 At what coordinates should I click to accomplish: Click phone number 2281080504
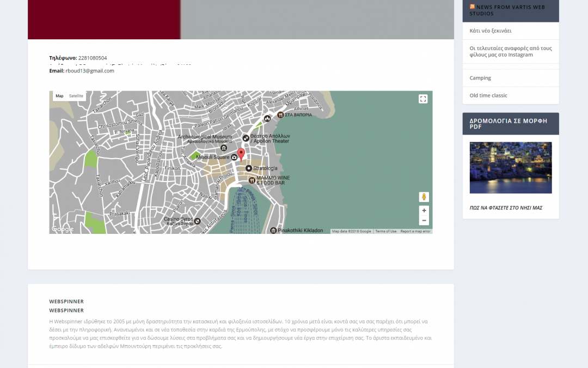tap(93, 58)
